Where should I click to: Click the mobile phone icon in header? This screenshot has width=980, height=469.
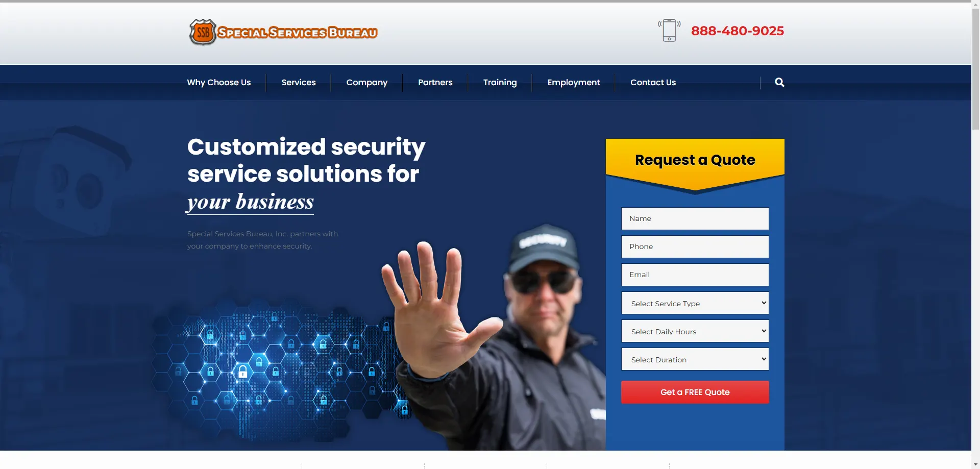[669, 31]
